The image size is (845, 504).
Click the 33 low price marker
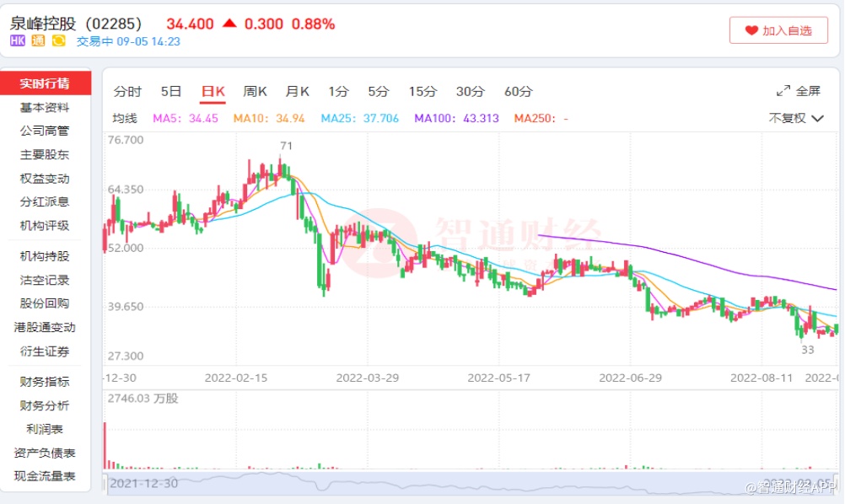click(x=807, y=350)
